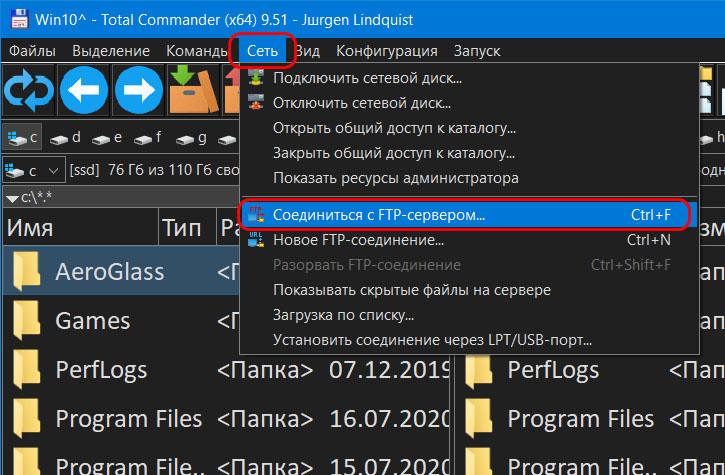Open the Выделение menu
Screen dimensions: 725x475
click(111, 51)
